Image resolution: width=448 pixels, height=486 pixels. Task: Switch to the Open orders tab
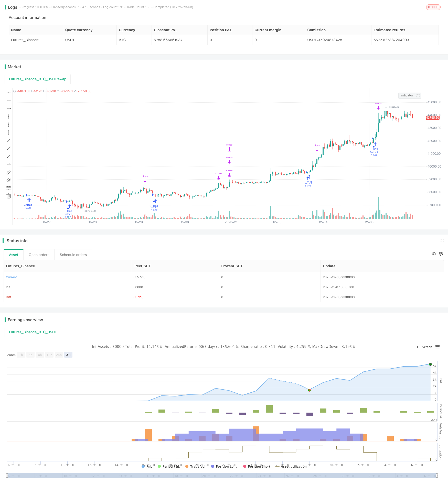click(39, 255)
